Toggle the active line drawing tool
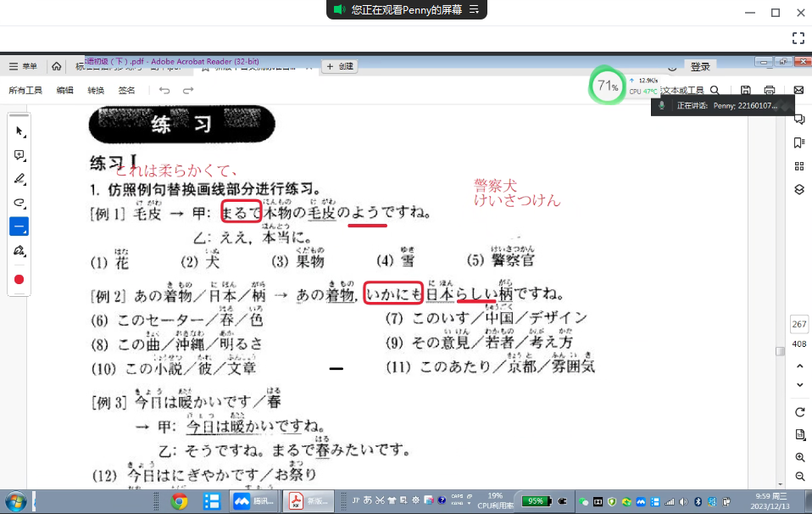 (x=19, y=226)
